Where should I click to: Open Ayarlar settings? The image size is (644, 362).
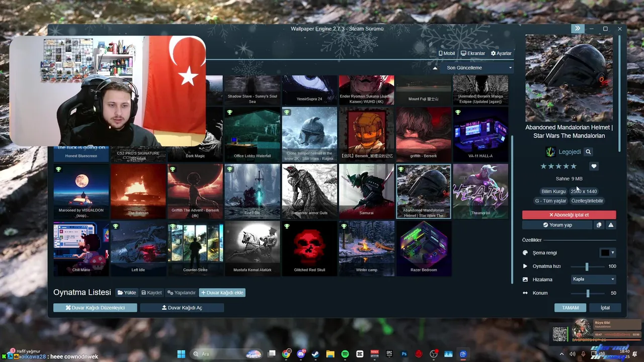point(501,53)
